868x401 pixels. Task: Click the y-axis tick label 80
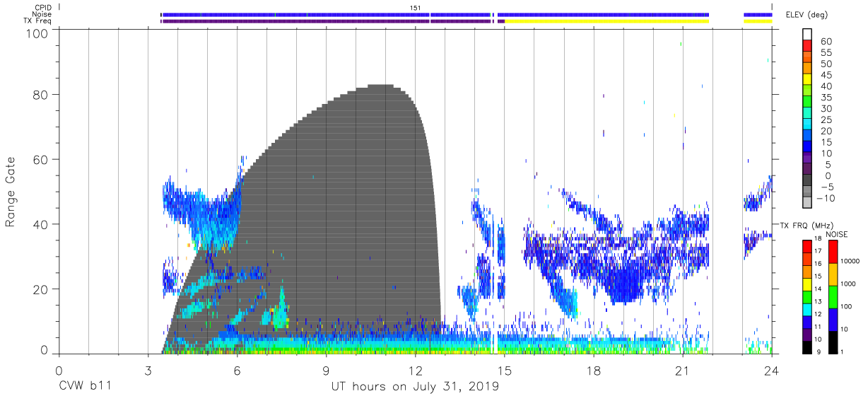coord(42,94)
